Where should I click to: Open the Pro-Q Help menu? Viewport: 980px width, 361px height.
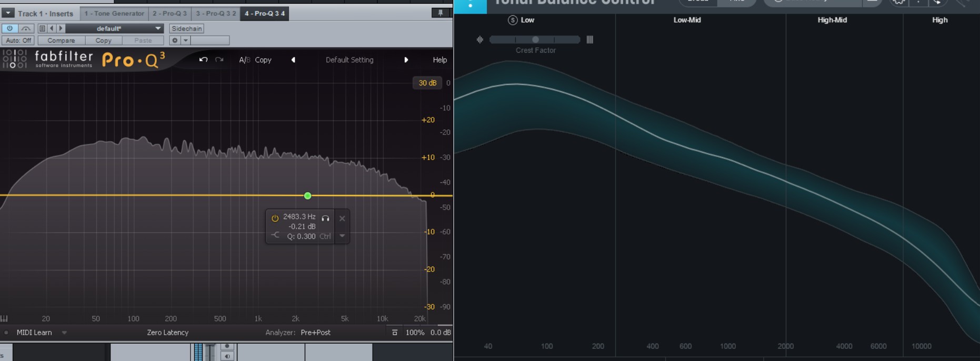pyautogui.click(x=439, y=60)
